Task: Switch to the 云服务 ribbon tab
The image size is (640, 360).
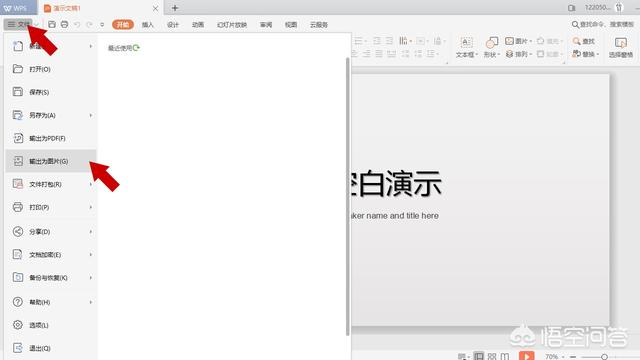Action: [319, 25]
